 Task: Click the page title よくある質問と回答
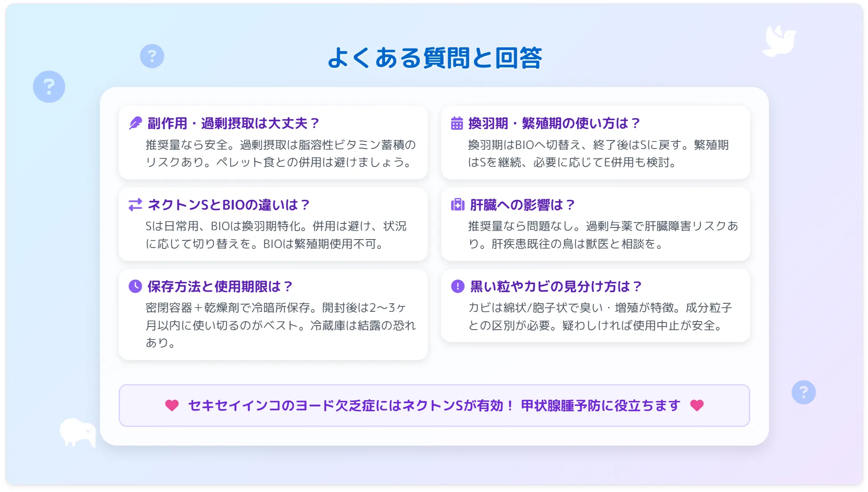(435, 58)
